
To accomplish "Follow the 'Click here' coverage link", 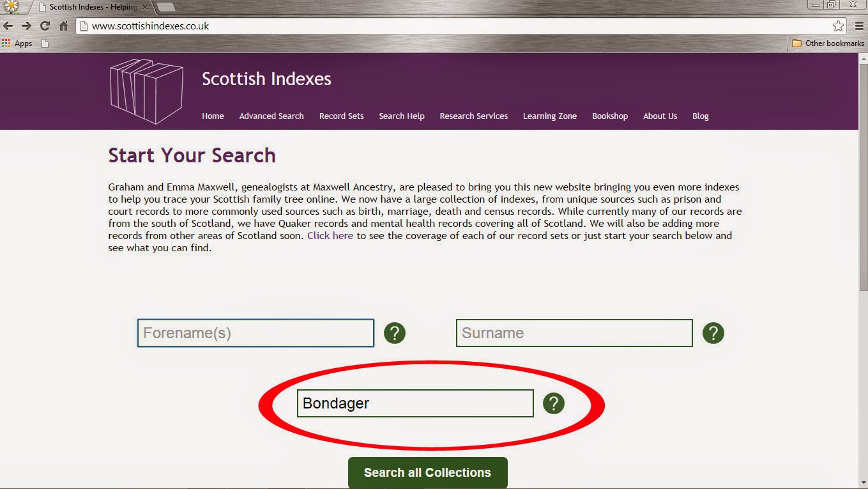I will tap(330, 235).
